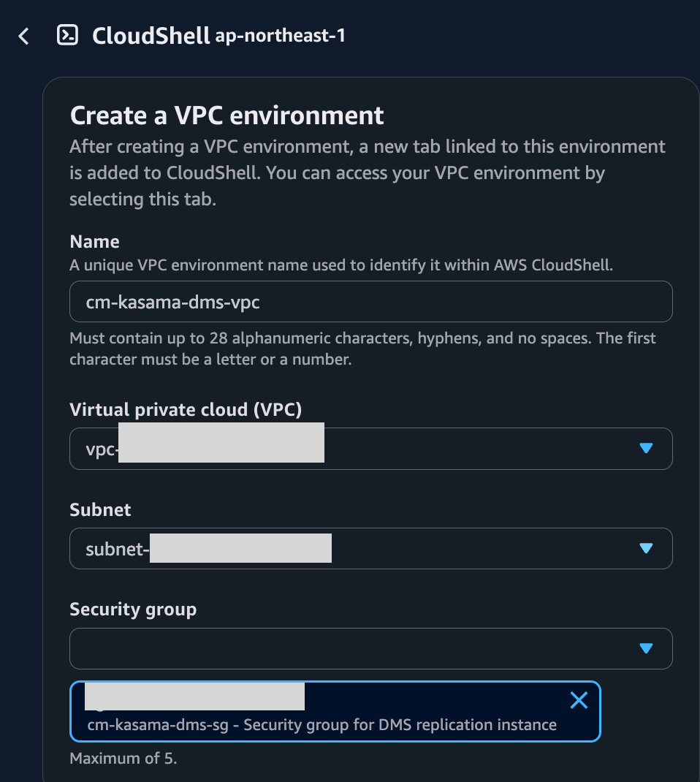Click inside the empty Security group box
Screen dimensions: 700x782
(x=371, y=648)
